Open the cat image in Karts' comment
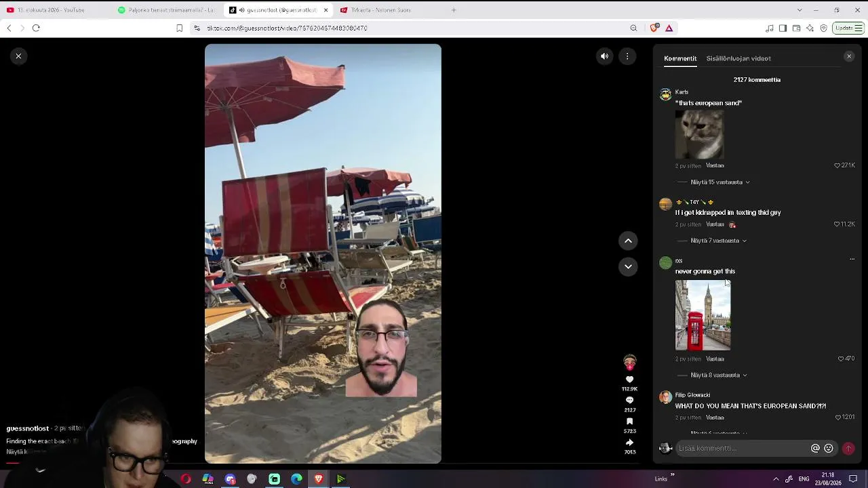868x488 pixels. click(700, 135)
